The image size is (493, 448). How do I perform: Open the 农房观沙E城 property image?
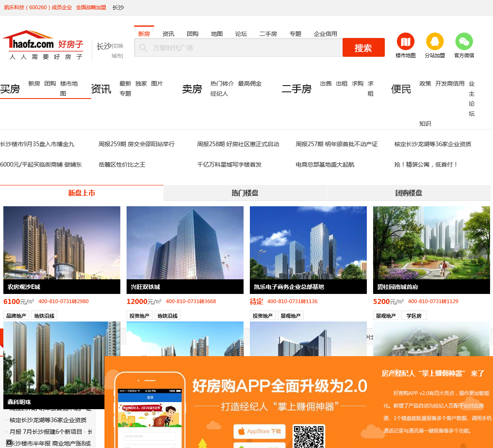click(62, 243)
